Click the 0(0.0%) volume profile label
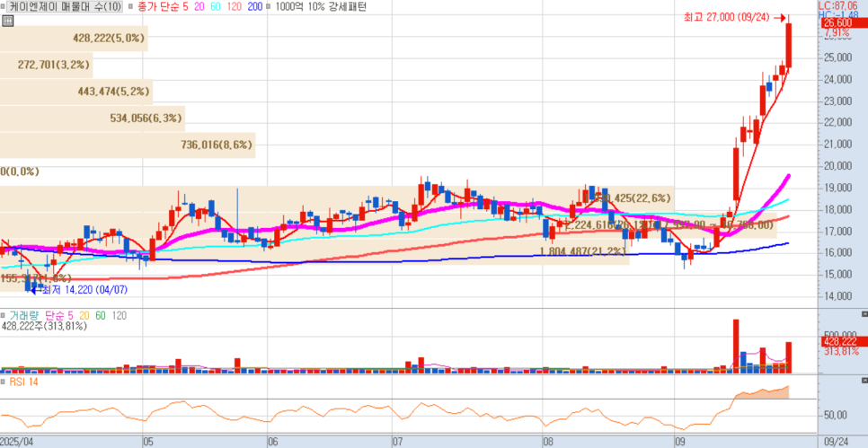This screenshot has height=448, width=868. [x=20, y=171]
